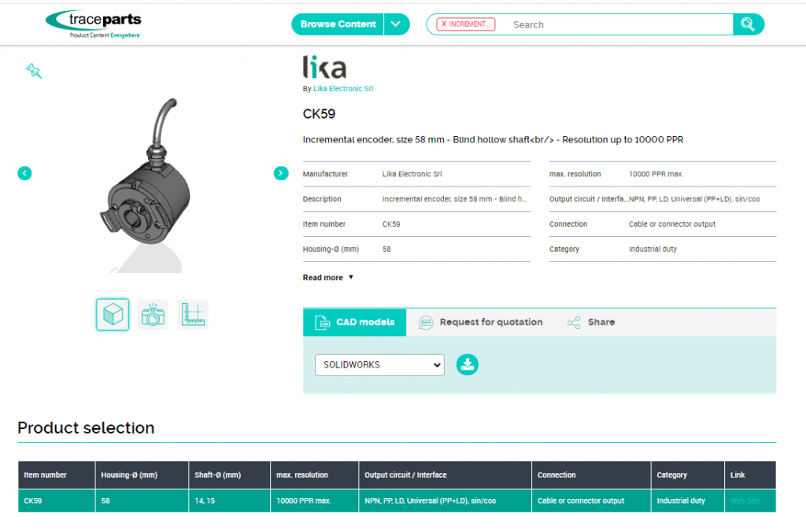Image resolution: width=806 pixels, height=532 pixels.
Task: Go to previous image with left arrow
Action: [24, 173]
